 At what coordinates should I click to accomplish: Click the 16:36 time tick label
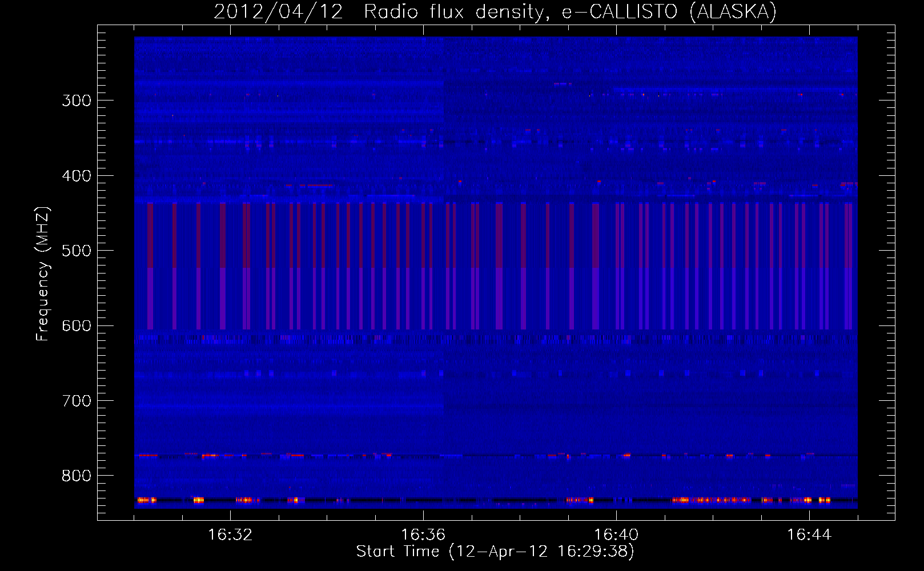click(423, 534)
